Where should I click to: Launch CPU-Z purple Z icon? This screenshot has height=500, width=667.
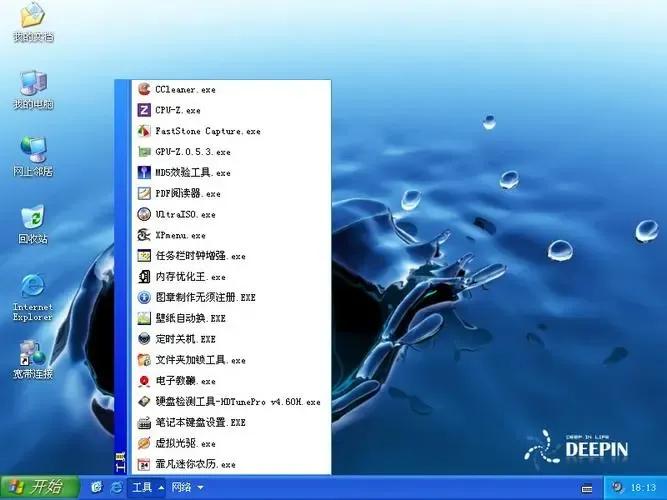tap(144, 110)
